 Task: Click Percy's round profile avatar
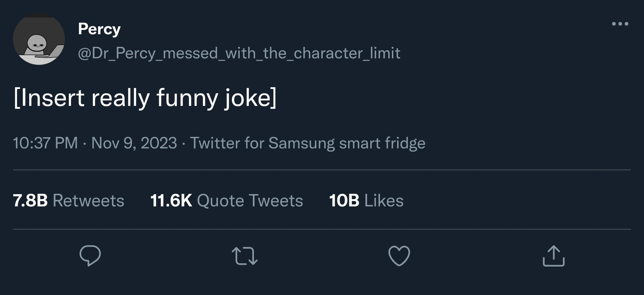tap(39, 39)
